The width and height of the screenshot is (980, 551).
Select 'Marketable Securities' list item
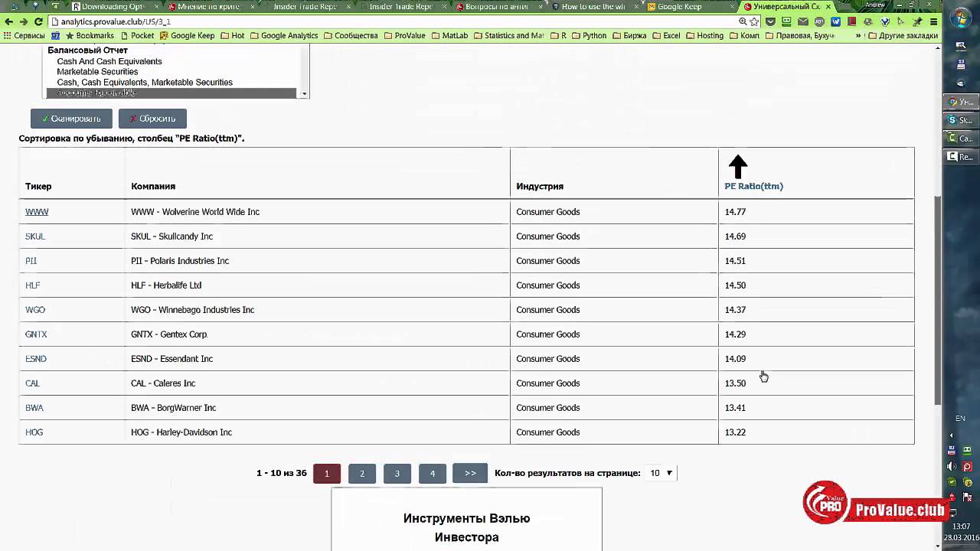[97, 72]
